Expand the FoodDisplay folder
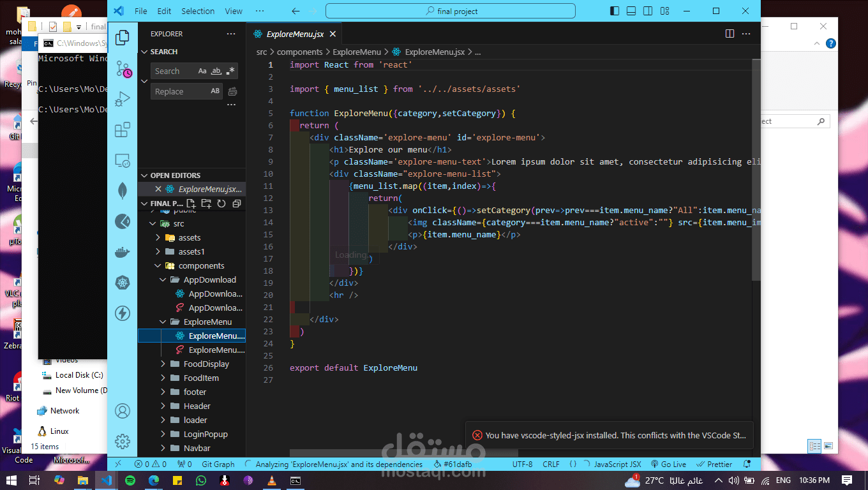This screenshot has width=868, height=490. click(x=206, y=364)
